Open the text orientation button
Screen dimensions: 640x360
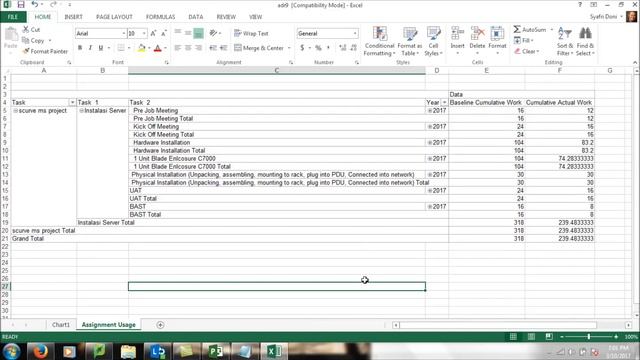coord(213,33)
